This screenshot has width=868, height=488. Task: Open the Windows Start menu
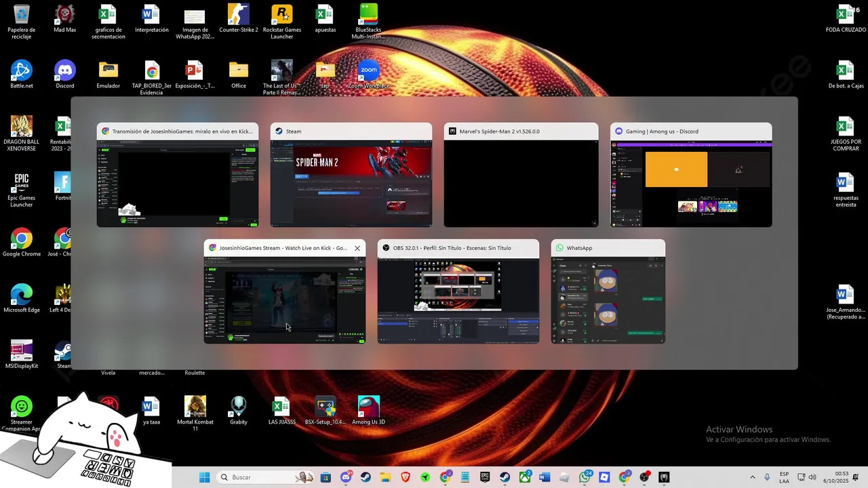[204, 477]
